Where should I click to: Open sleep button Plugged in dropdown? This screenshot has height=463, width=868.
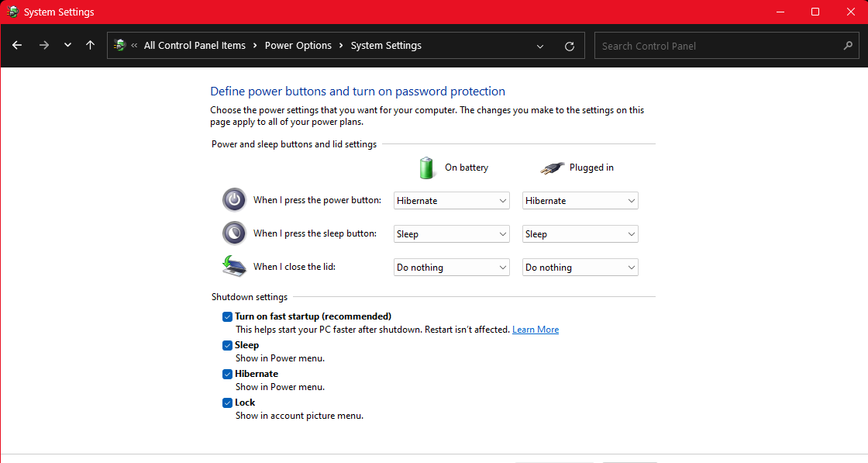[x=580, y=233]
